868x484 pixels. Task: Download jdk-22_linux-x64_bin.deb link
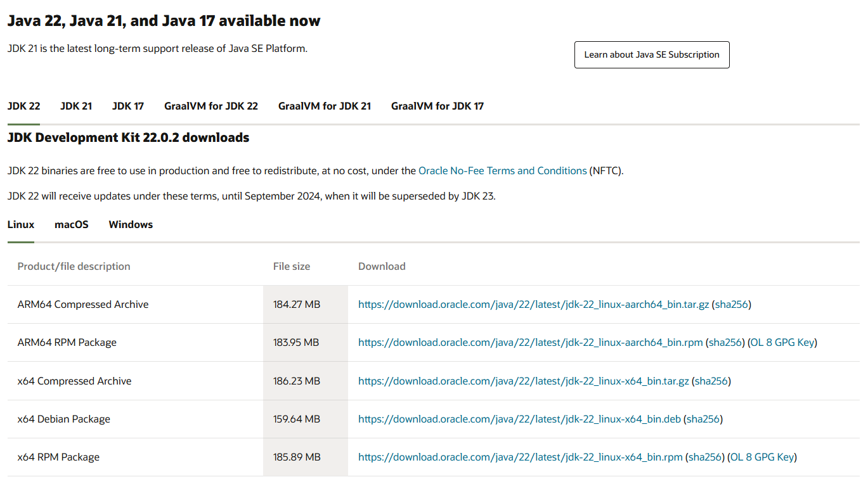pos(519,419)
